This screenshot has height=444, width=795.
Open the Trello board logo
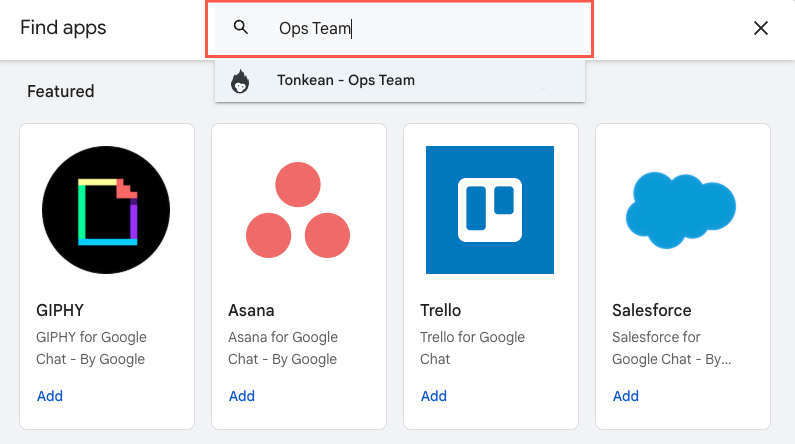(490, 210)
